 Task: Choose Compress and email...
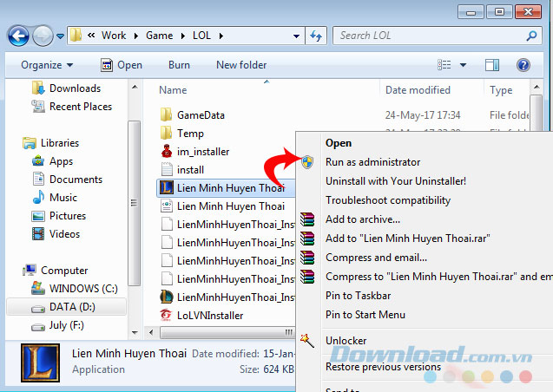376,258
